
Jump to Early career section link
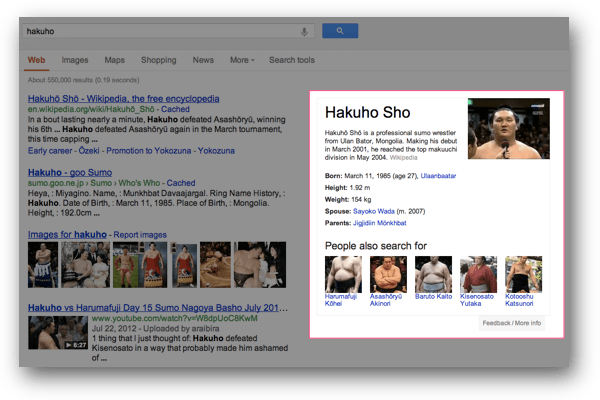coord(50,151)
